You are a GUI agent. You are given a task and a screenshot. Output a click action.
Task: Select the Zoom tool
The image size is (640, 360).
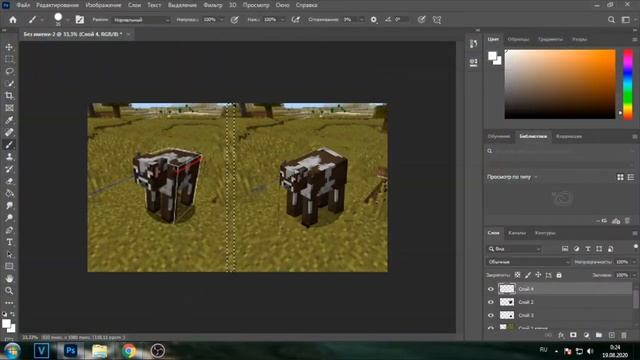(9, 291)
